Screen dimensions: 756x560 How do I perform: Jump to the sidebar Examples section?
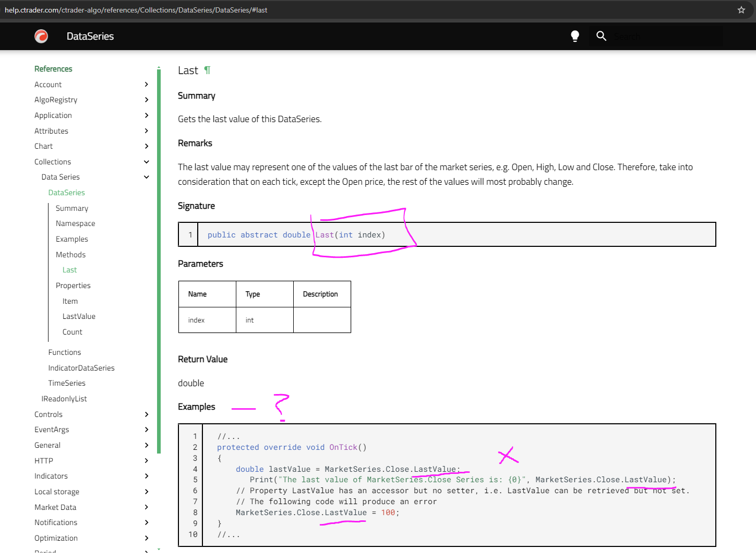point(72,239)
